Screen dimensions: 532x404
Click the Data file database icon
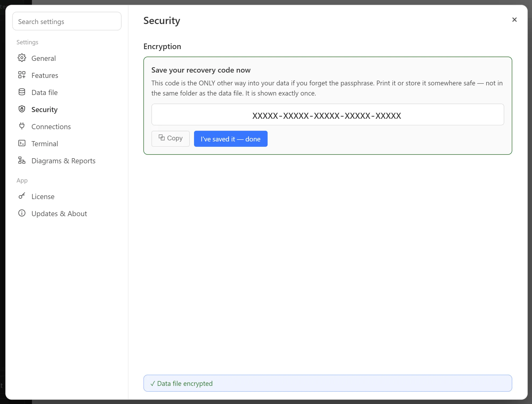pos(22,92)
